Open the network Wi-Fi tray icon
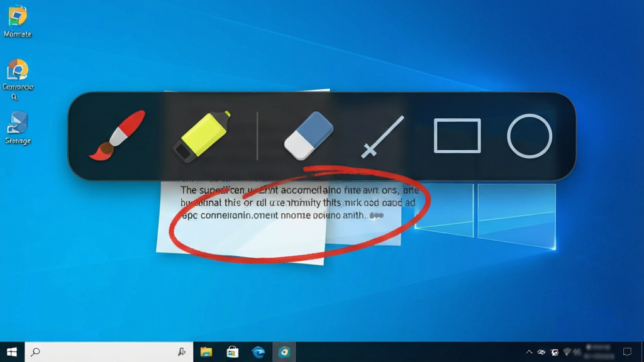The height and width of the screenshot is (362, 644). tap(568, 352)
